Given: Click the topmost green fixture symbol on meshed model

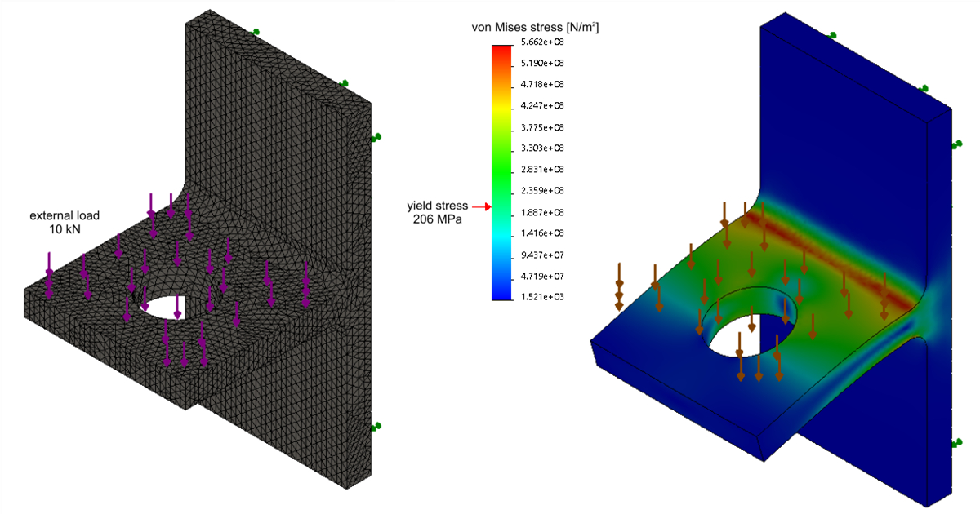Looking at the screenshot, I should pos(256,32).
